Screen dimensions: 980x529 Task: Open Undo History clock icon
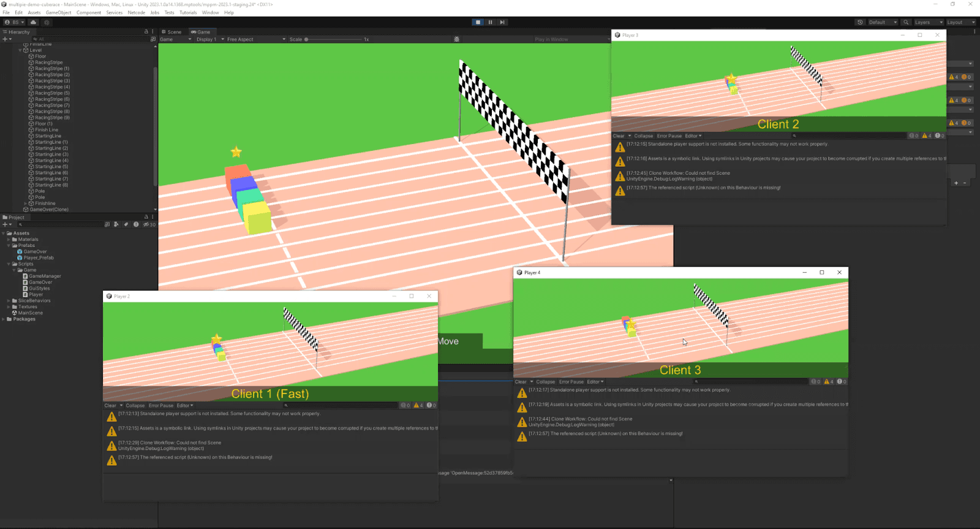pyautogui.click(x=860, y=22)
